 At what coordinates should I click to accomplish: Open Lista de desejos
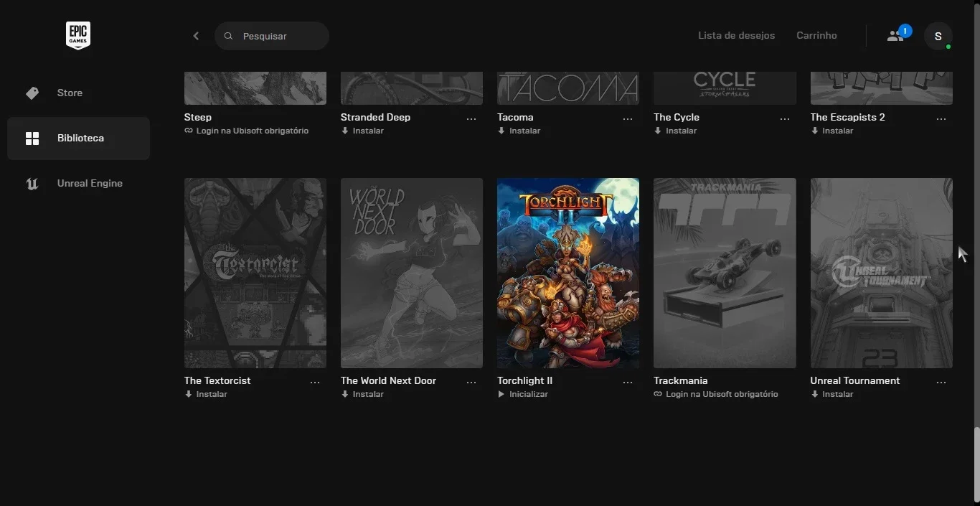pyautogui.click(x=736, y=35)
